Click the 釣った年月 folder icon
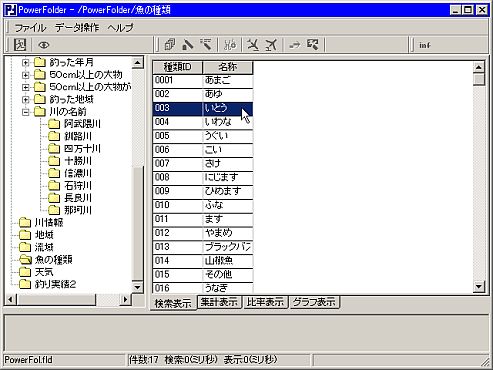This screenshot has height=370, width=493. 40,62
